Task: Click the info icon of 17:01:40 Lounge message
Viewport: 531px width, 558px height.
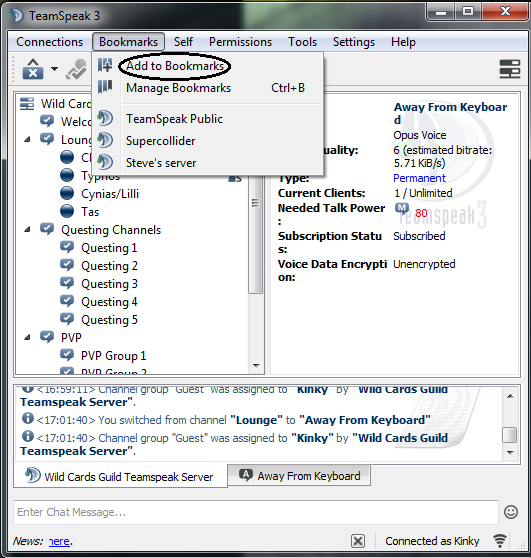Action: [28, 418]
